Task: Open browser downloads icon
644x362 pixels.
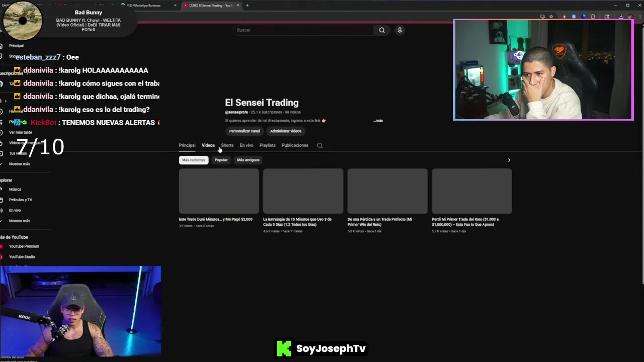Action: (x=621, y=17)
